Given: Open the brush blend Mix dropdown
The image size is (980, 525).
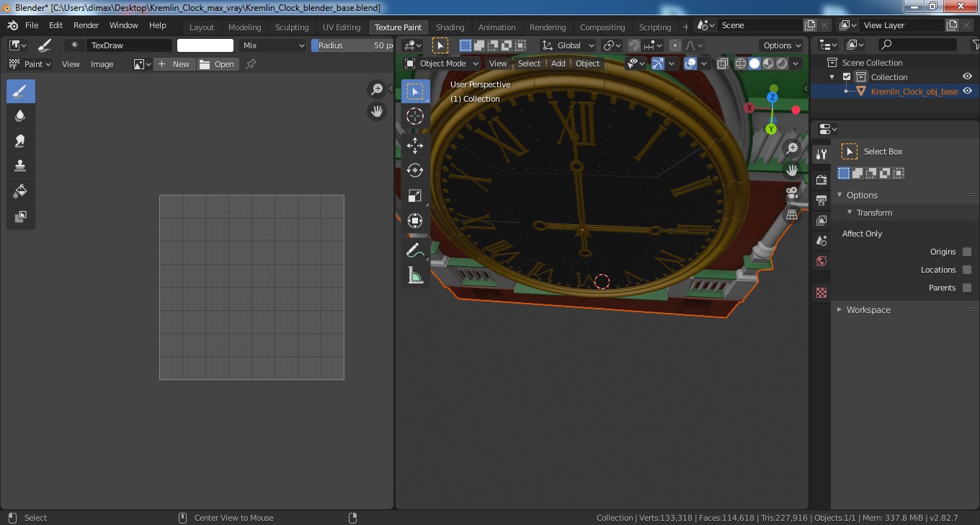Looking at the screenshot, I should (273, 45).
